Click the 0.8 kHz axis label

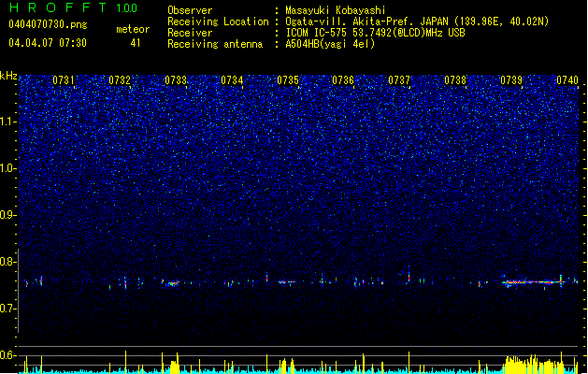(7, 262)
